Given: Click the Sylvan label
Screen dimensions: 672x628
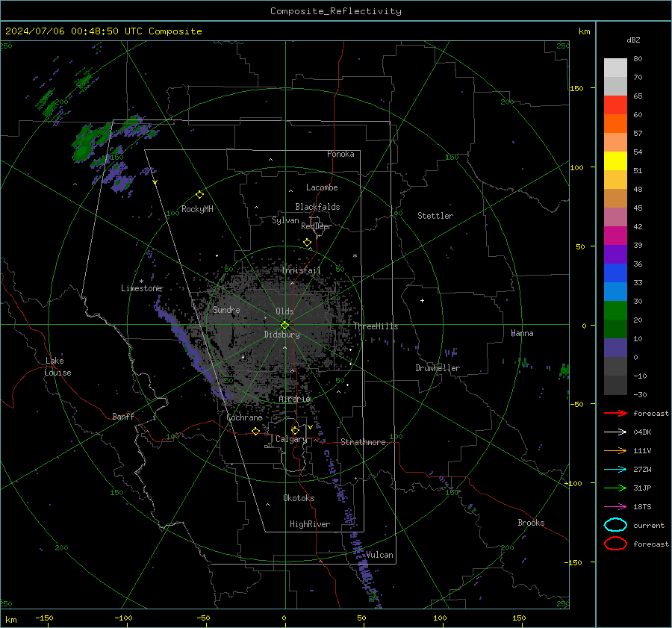Looking at the screenshot, I should (285, 220).
